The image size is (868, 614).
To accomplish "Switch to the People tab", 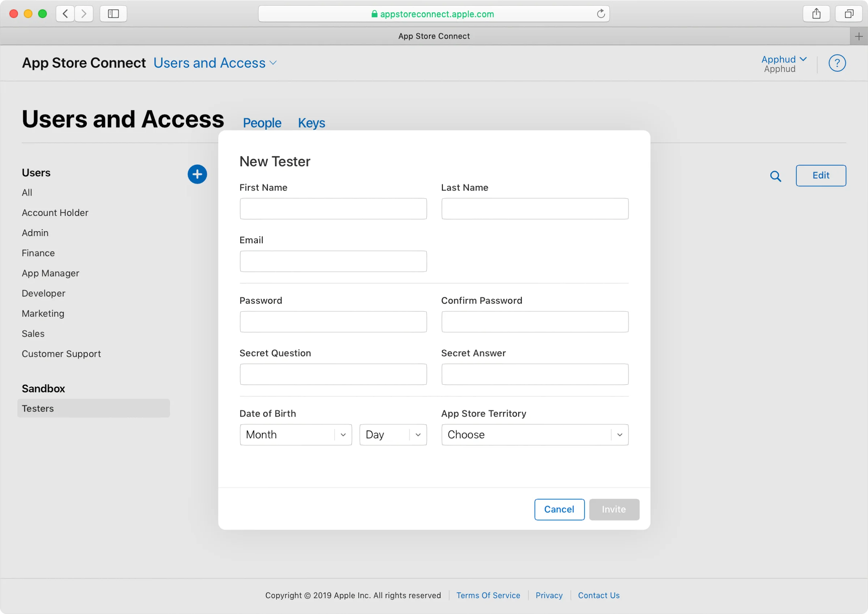I will (x=261, y=123).
